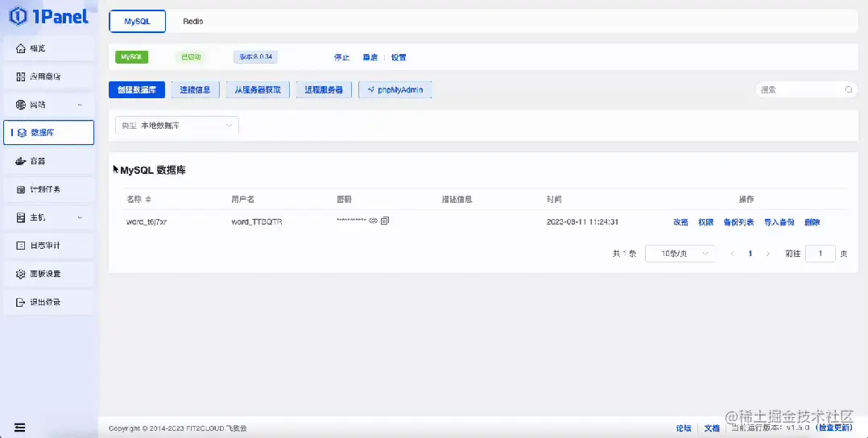Click 创建数据库 button
The height and width of the screenshot is (438, 868).
(137, 89)
